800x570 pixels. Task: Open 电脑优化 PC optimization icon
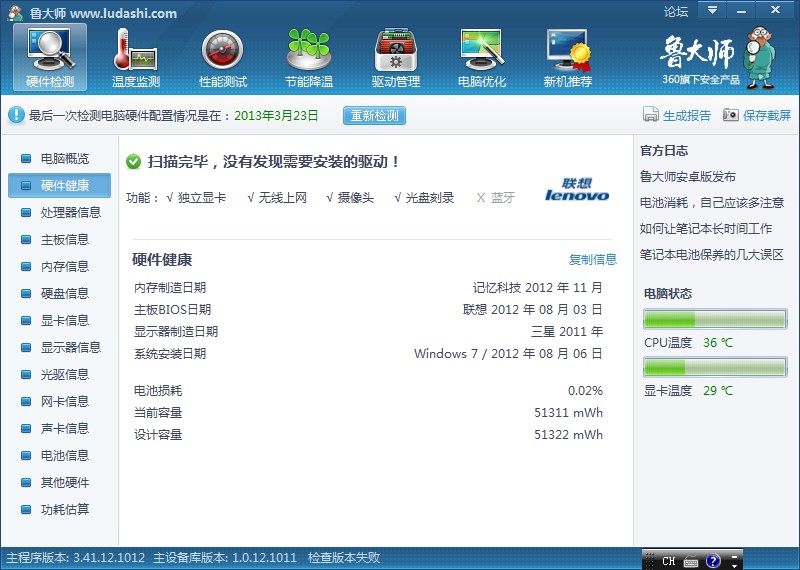point(482,49)
